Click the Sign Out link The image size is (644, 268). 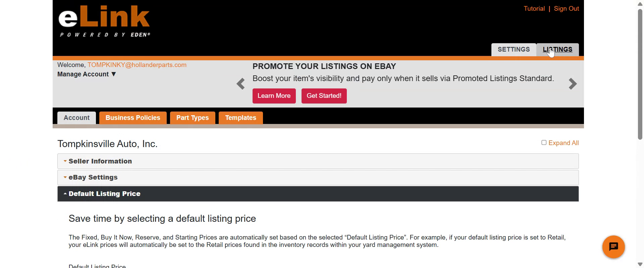566,9
